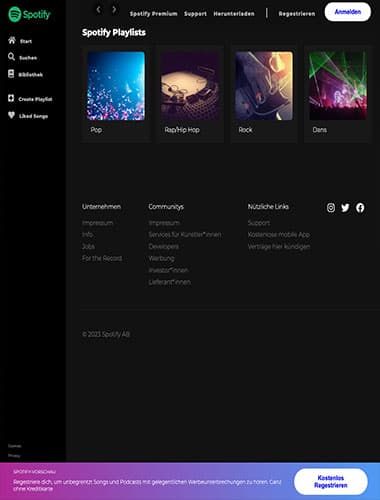Open Lieferant*innen footer link
The height and width of the screenshot is (500, 380).
pos(170,282)
